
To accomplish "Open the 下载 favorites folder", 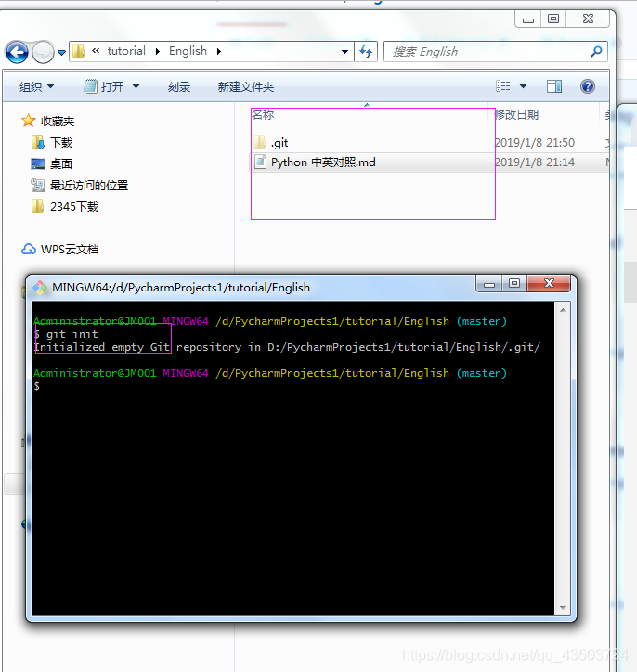I will pyautogui.click(x=61, y=142).
